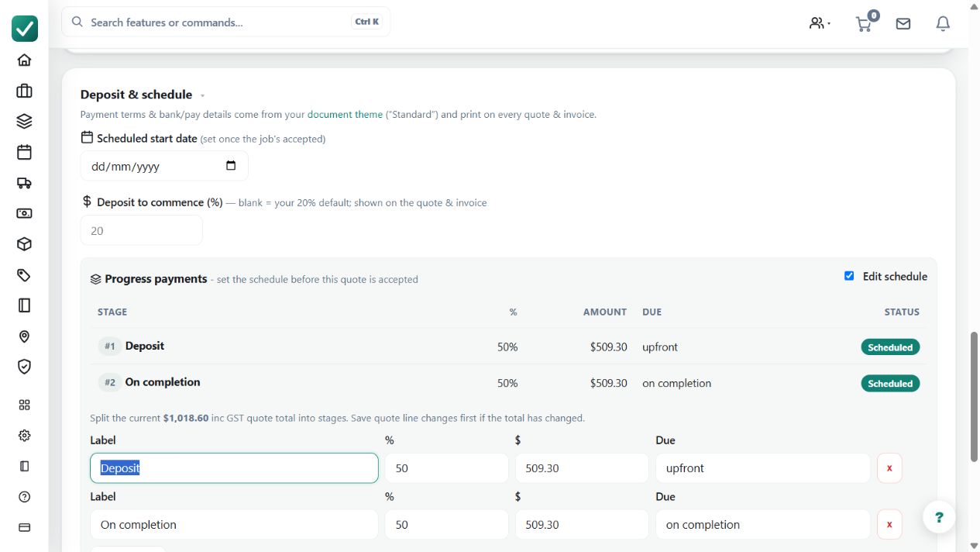Click the upfront Due input field
Viewport: 980px width, 552px height.
763,468
